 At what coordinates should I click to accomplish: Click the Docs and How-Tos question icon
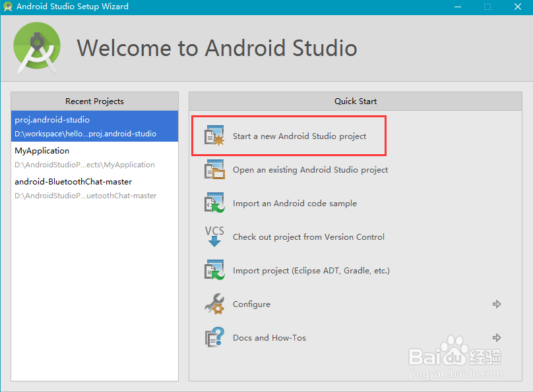click(x=214, y=337)
